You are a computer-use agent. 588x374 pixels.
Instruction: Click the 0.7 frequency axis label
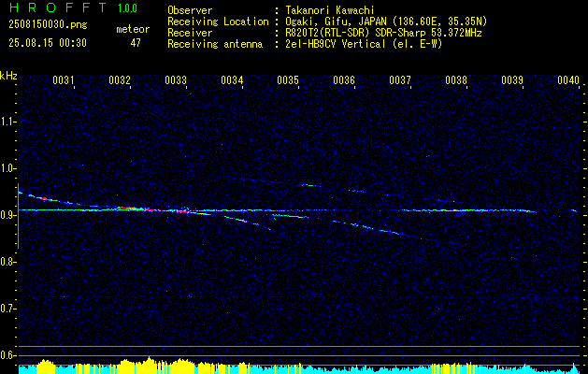coord(7,309)
